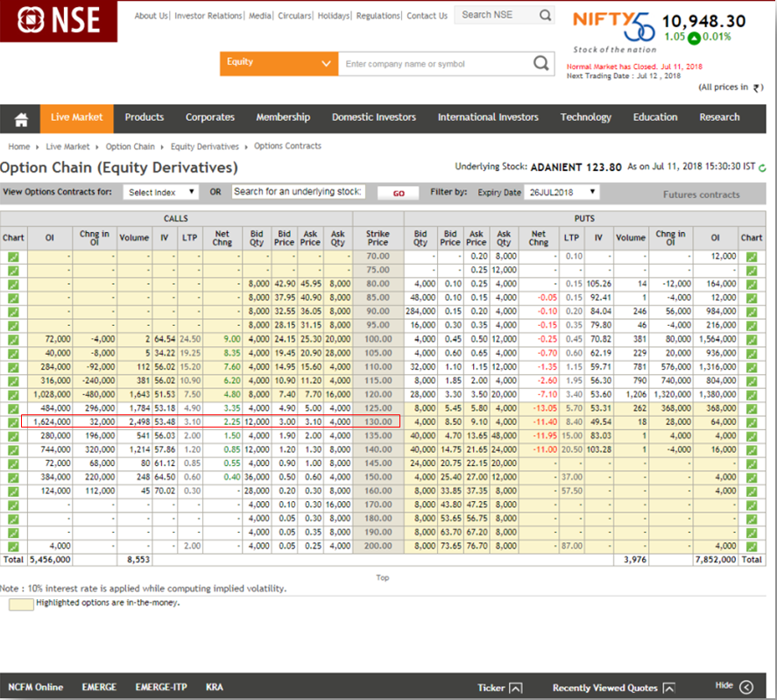Viewport: 777px width, 700px height.
Task: Open the Holidays link
Action: click(x=334, y=16)
